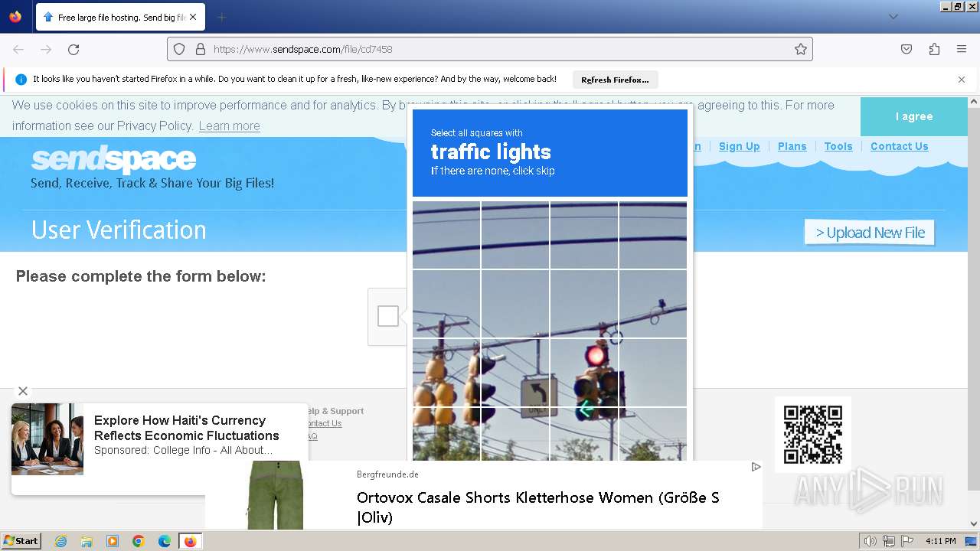Click the Refresh Firefox button
The height and width of the screenshot is (551, 980).
(x=615, y=80)
